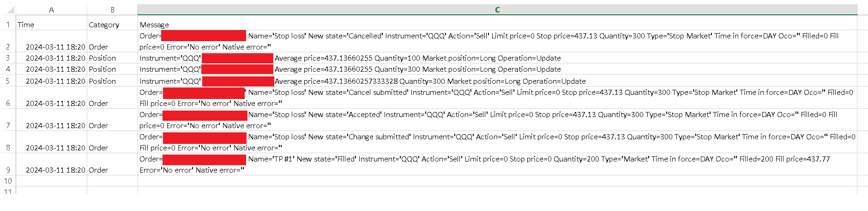Select the row 5 header
The width and height of the screenshot is (868, 211).
tap(8, 81)
